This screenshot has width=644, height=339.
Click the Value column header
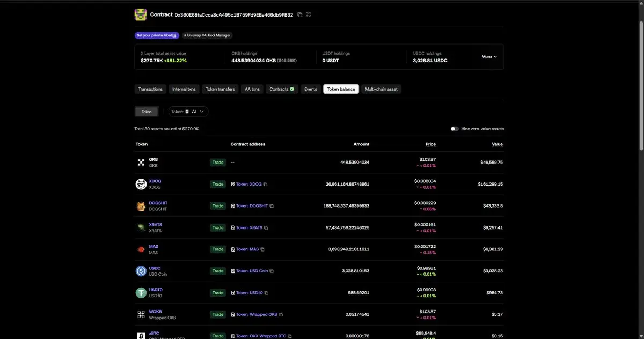tap(497, 144)
